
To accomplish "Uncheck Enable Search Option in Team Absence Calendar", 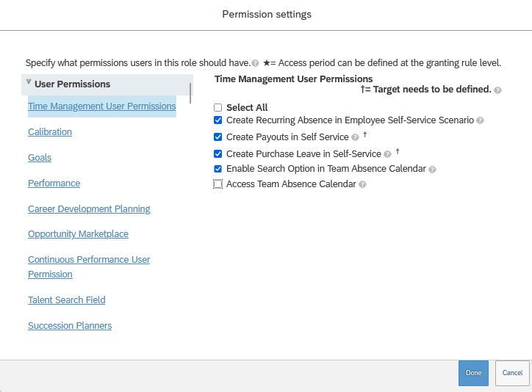I will (x=218, y=169).
